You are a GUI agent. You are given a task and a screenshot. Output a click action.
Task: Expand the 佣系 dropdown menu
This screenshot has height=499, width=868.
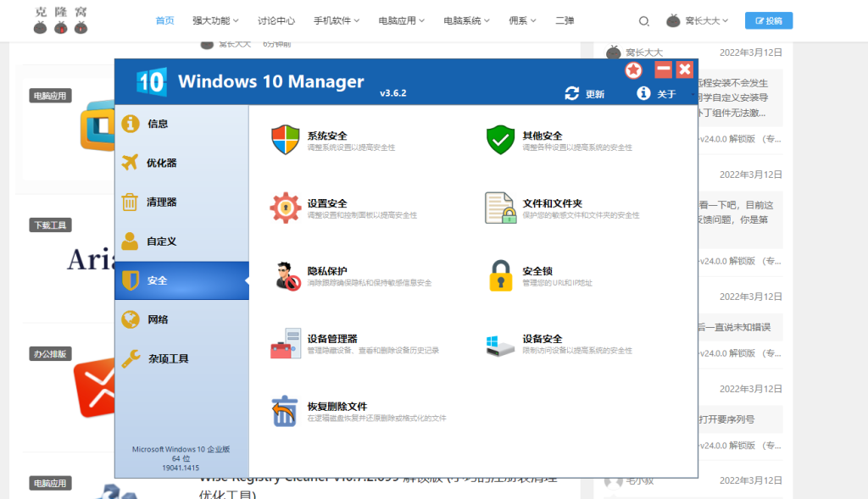coord(522,20)
